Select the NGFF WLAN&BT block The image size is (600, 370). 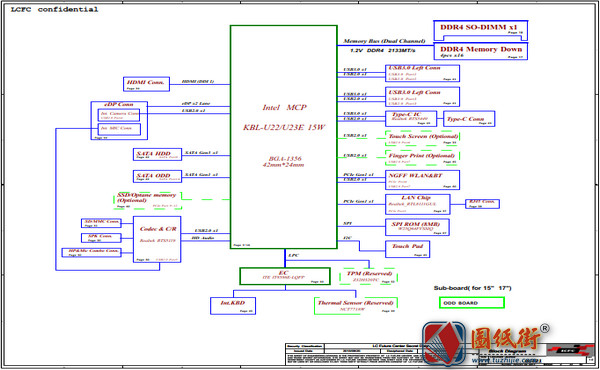point(422,180)
